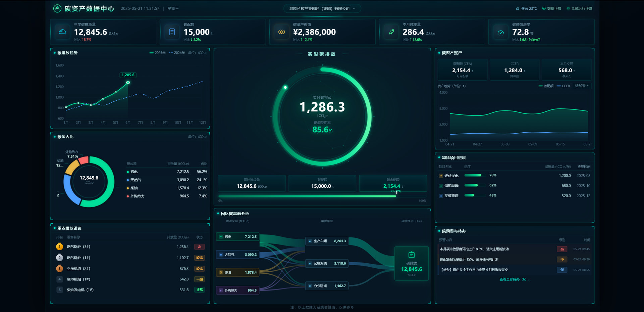Screen dimensions: 644x312
Task: Click the 1,285.6 data point on trend chart
Action: [128, 83]
